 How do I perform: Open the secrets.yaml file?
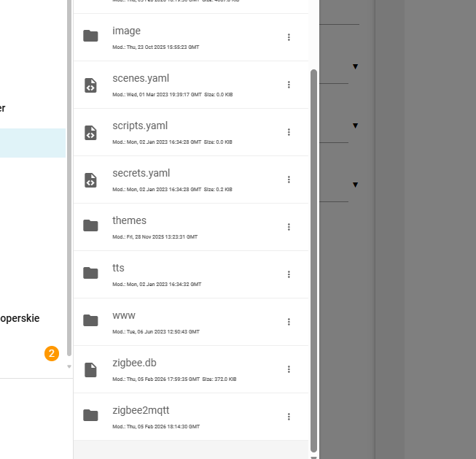[x=141, y=173]
